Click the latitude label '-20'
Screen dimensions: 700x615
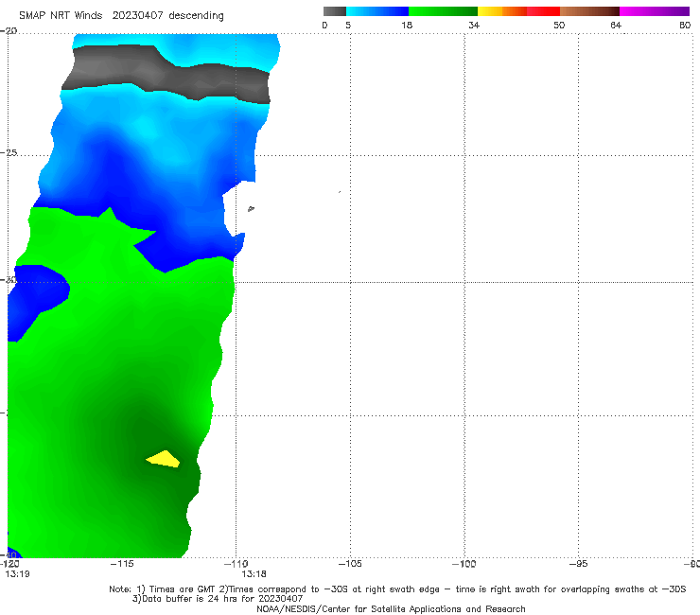9,31
